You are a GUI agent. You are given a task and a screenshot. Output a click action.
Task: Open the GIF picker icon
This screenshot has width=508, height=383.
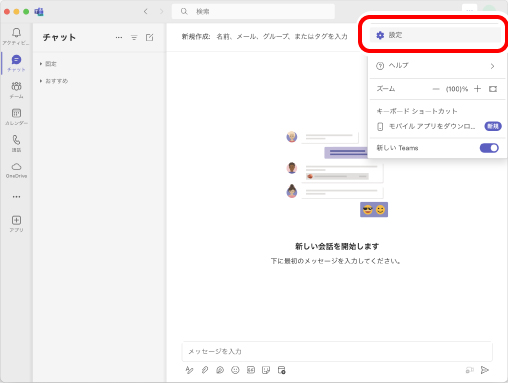[251, 370]
